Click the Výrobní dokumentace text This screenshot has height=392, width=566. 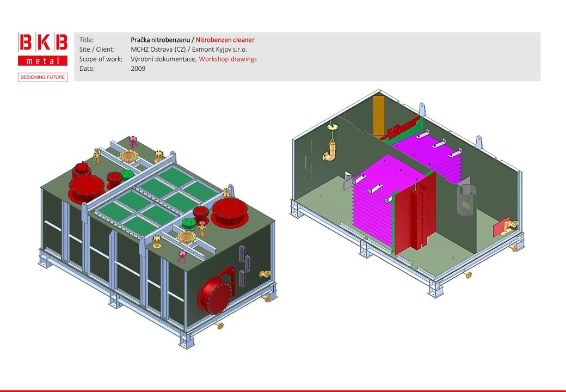[163, 59]
